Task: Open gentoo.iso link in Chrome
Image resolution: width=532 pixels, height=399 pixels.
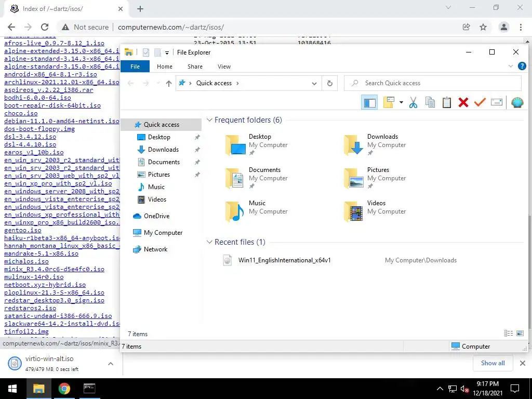Action: coord(23,230)
